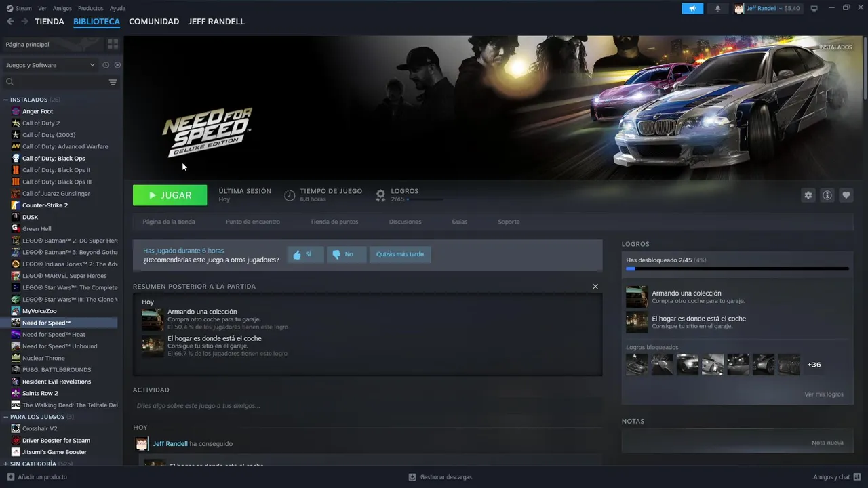Click Jeff Randell's avatar in title bar
This screenshot has width=868, height=488.
click(x=739, y=8)
